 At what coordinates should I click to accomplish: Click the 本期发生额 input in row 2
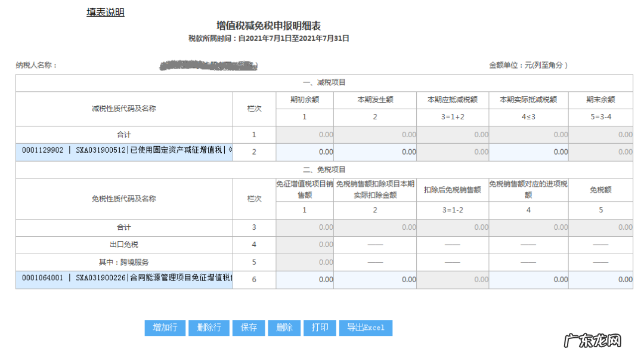375,152
